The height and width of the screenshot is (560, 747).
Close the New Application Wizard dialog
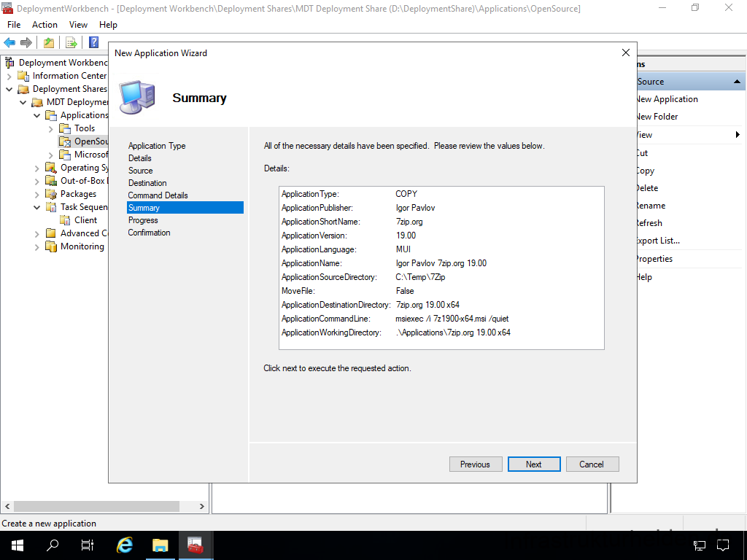(x=625, y=52)
